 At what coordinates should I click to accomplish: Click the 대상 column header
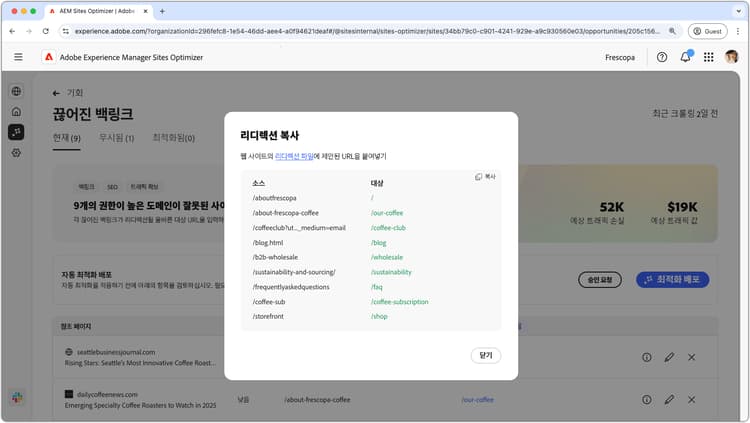click(x=377, y=183)
